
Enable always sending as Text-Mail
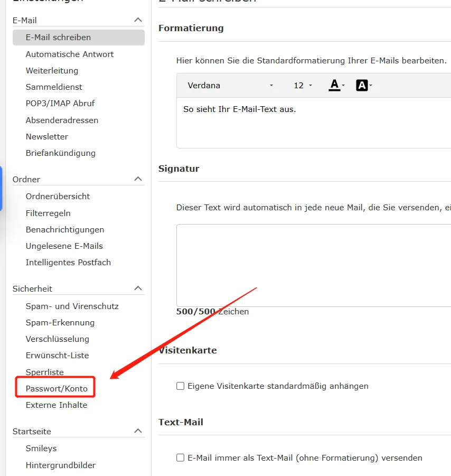[x=181, y=458]
